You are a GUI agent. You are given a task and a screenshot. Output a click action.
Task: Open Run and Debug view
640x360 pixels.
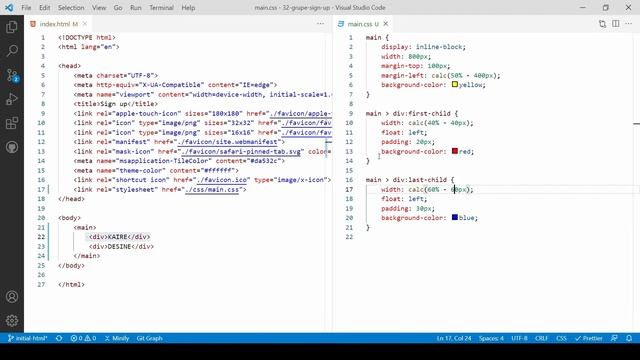pyautogui.click(x=12, y=99)
